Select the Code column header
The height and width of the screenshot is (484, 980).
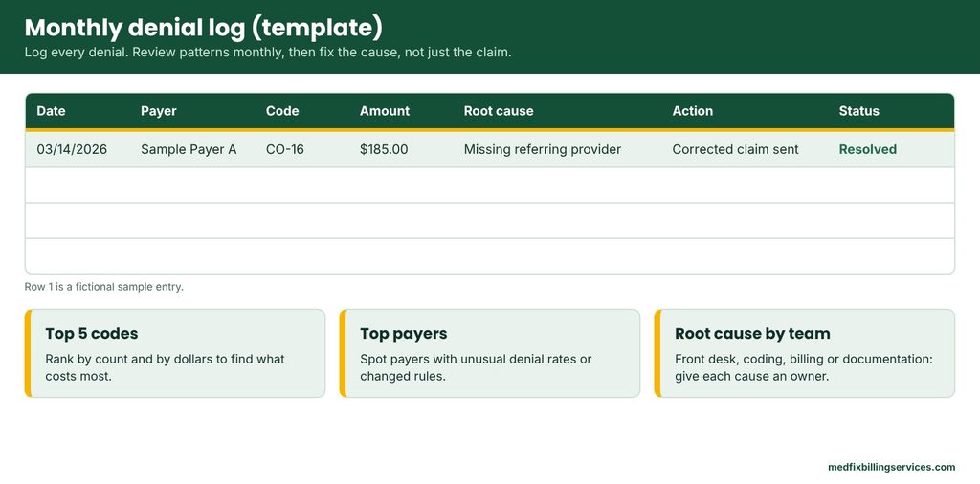tap(282, 111)
